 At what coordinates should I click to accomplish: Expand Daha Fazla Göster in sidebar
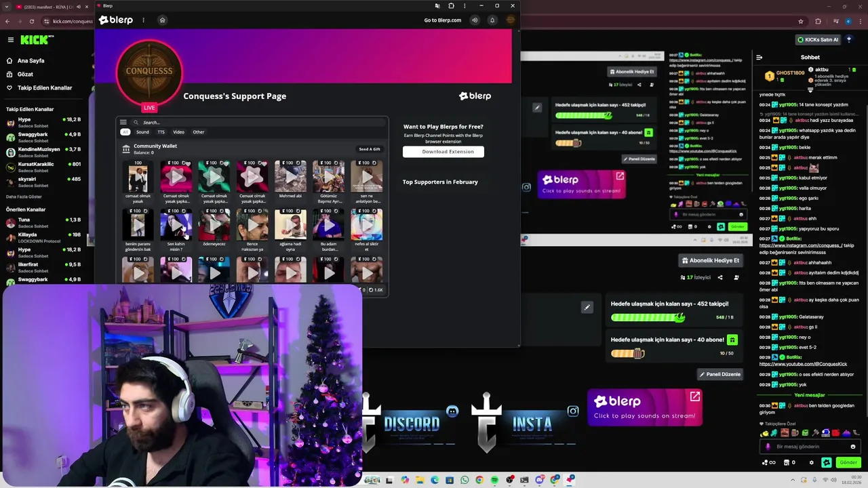(x=24, y=197)
